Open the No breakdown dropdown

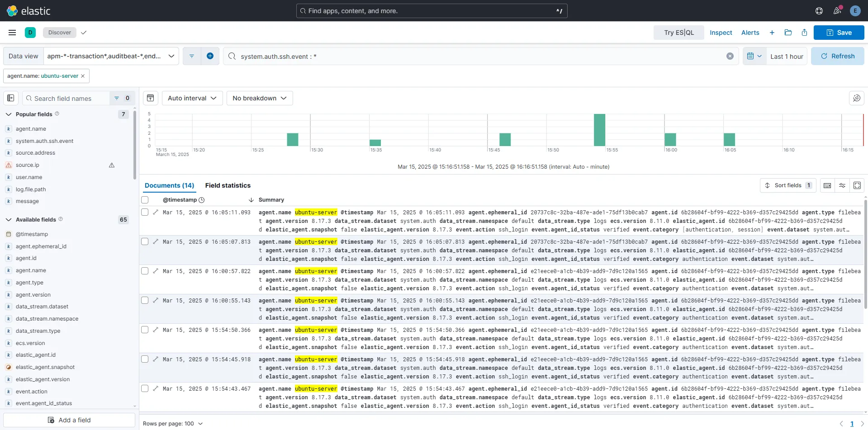pos(259,98)
